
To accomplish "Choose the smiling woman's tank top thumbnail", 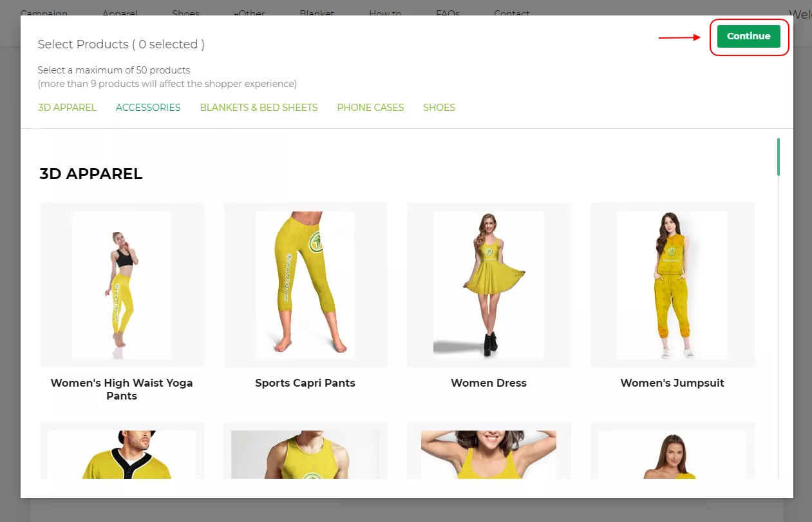I will (489, 454).
